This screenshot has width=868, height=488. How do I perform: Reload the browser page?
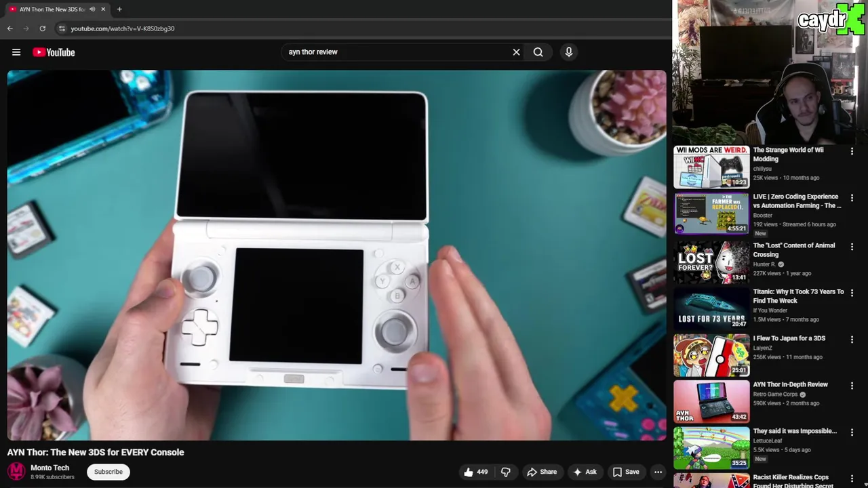click(x=43, y=28)
